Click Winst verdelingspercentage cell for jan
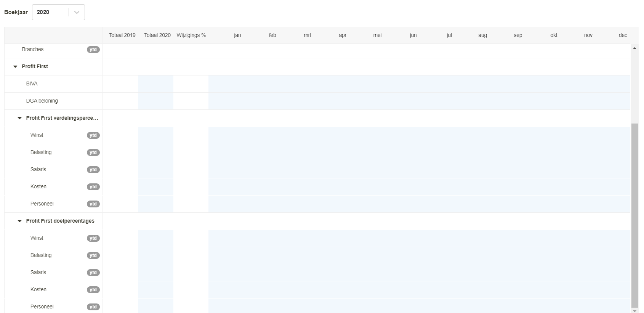 [226, 135]
